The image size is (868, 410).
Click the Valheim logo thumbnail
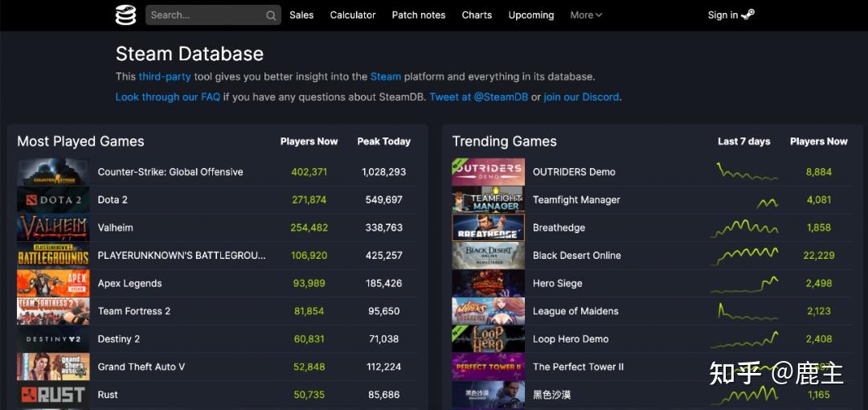tap(53, 228)
